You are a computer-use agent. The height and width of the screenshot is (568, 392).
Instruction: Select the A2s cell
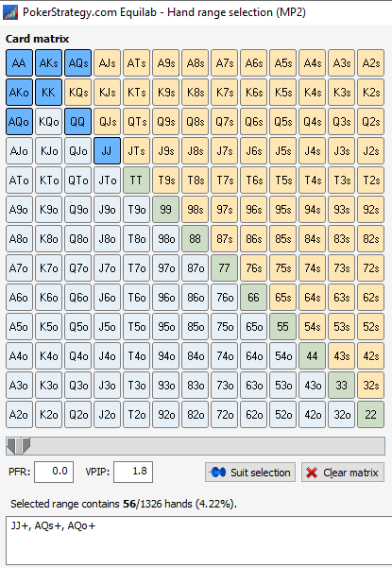tap(370, 63)
